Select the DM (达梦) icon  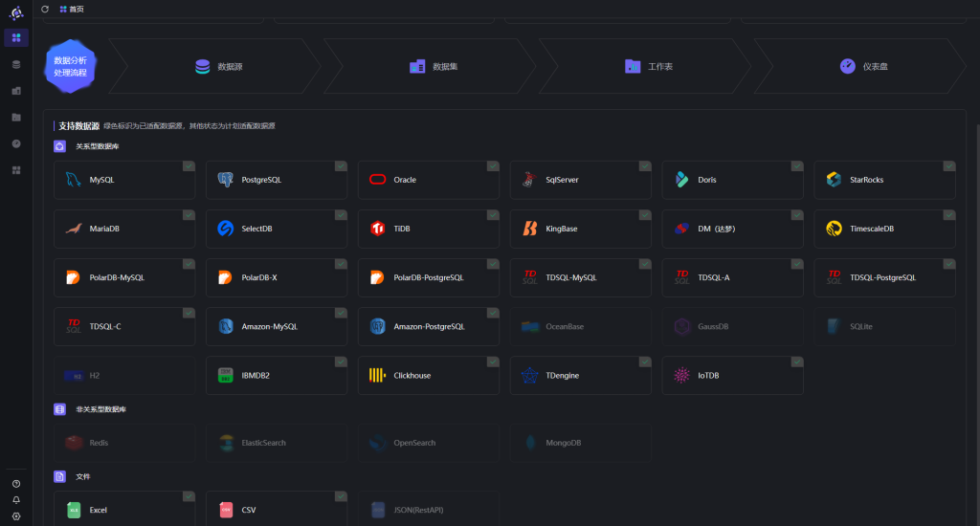click(x=681, y=229)
